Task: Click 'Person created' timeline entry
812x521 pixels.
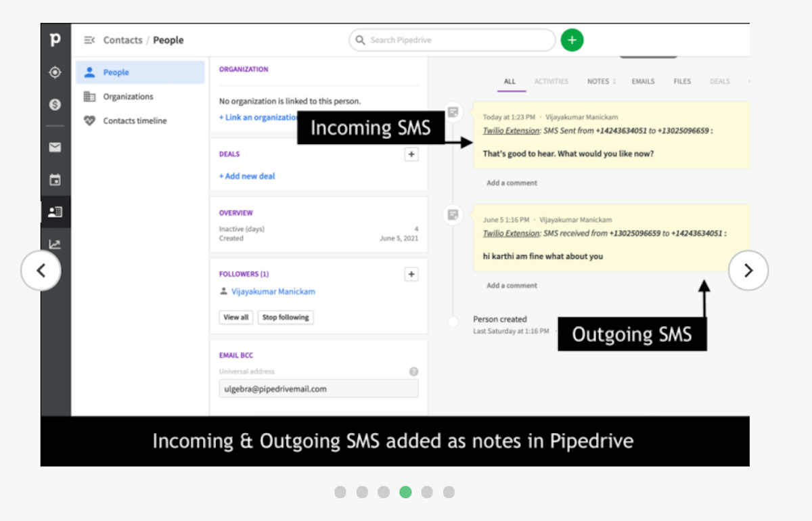Action: 500,319
